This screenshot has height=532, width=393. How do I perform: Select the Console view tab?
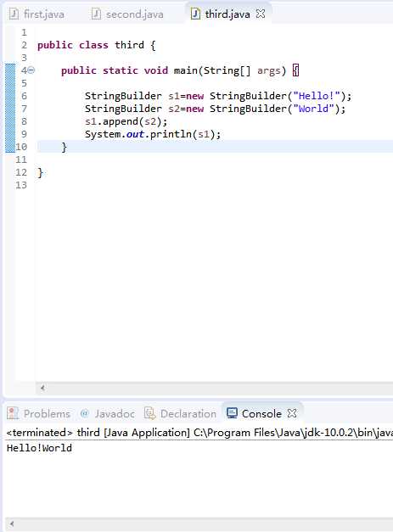click(261, 413)
